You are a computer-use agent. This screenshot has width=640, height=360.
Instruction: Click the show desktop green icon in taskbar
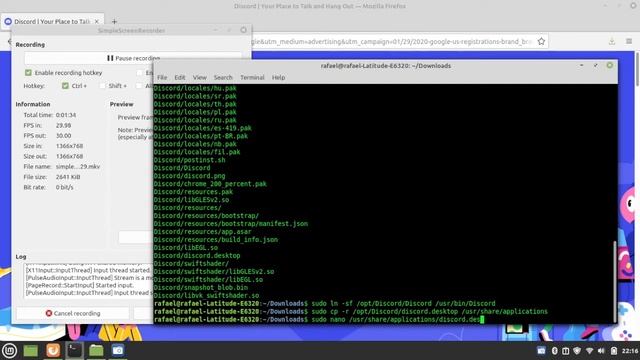click(31, 350)
